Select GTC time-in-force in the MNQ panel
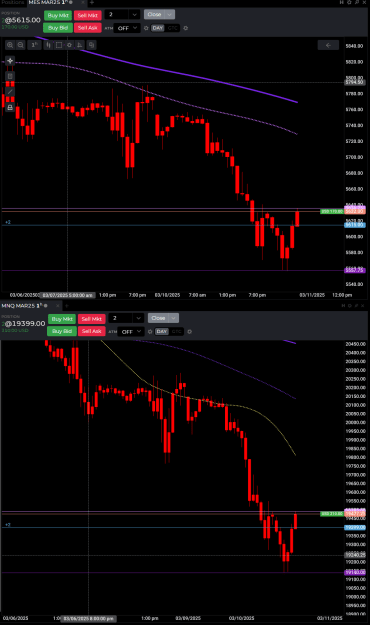 click(x=177, y=332)
